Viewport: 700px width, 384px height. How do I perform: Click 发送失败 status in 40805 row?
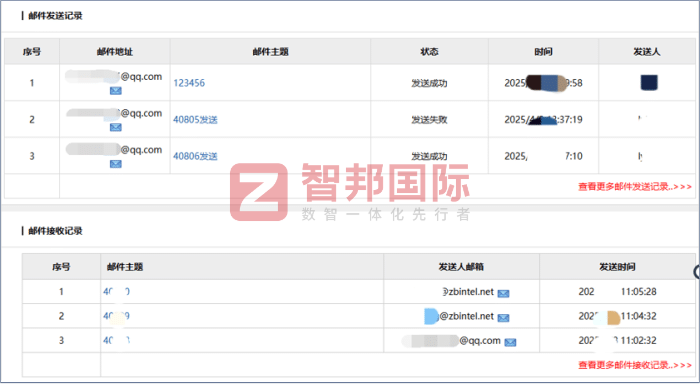(429, 120)
